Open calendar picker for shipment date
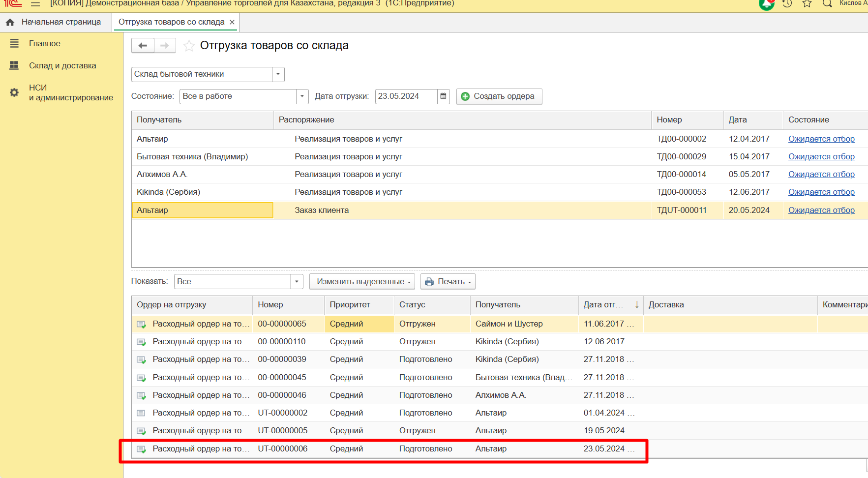The width and height of the screenshot is (868, 478). (443, 96)
